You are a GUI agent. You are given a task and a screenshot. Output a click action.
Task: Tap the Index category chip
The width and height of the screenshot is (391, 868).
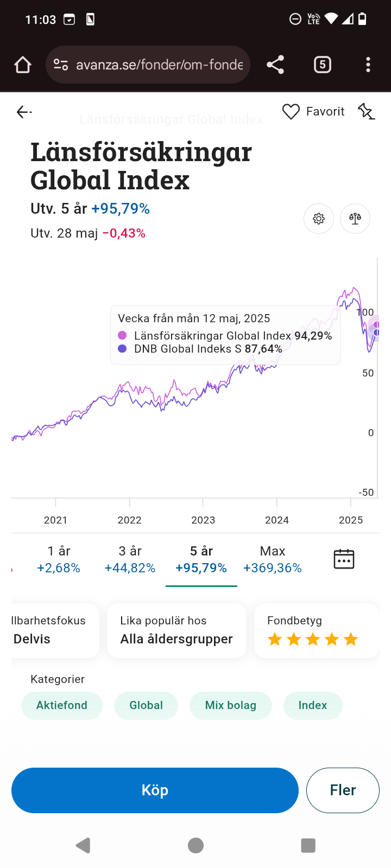point(313,705)
